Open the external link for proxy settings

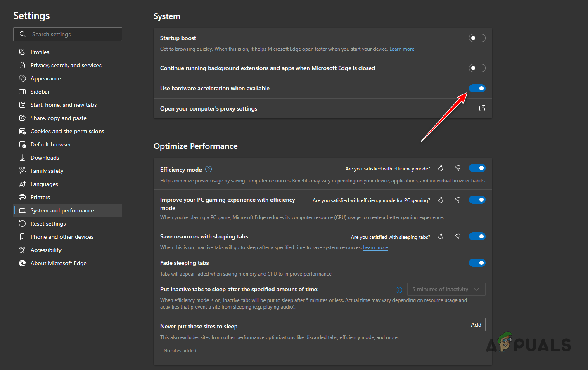tap(482, 108)
